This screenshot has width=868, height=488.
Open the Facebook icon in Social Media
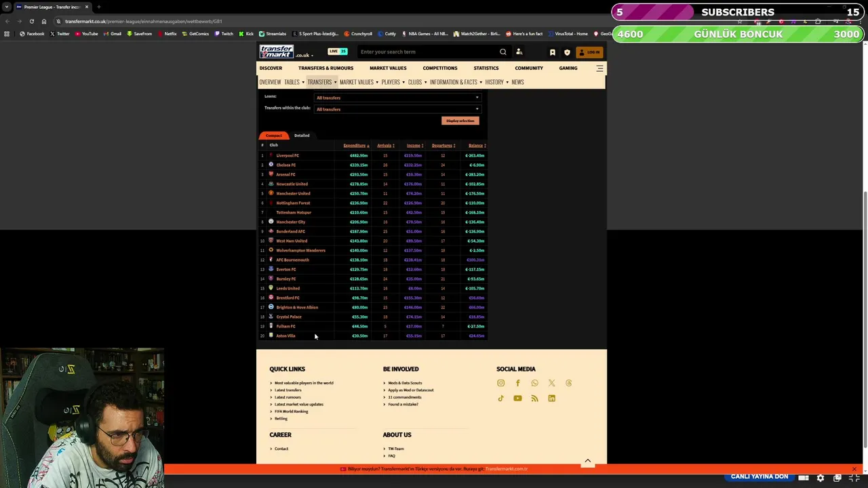point(517,383)
